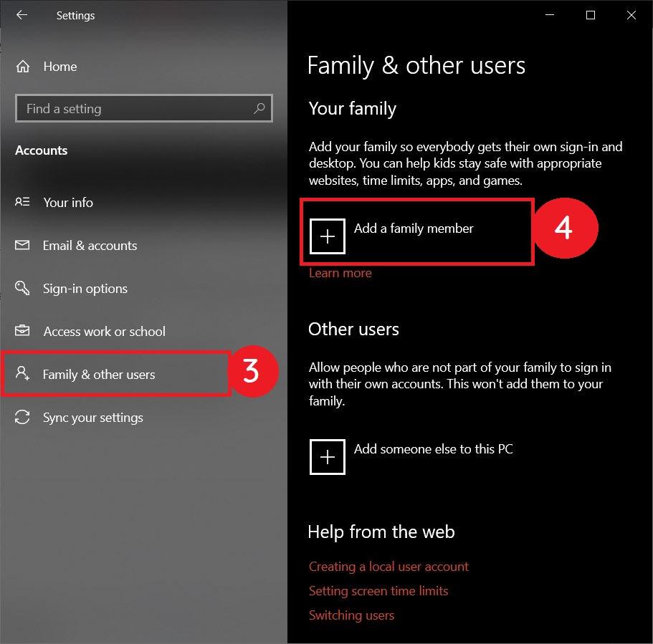This screenshot has height=644, width=653.
Task: Click the Find a setting search box
Action: point(144,109)
